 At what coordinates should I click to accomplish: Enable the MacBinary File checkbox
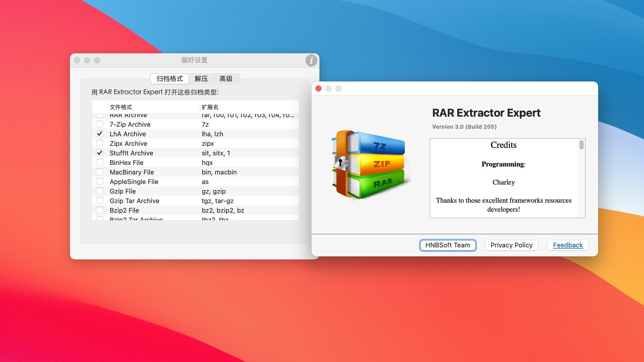(100, 172)
